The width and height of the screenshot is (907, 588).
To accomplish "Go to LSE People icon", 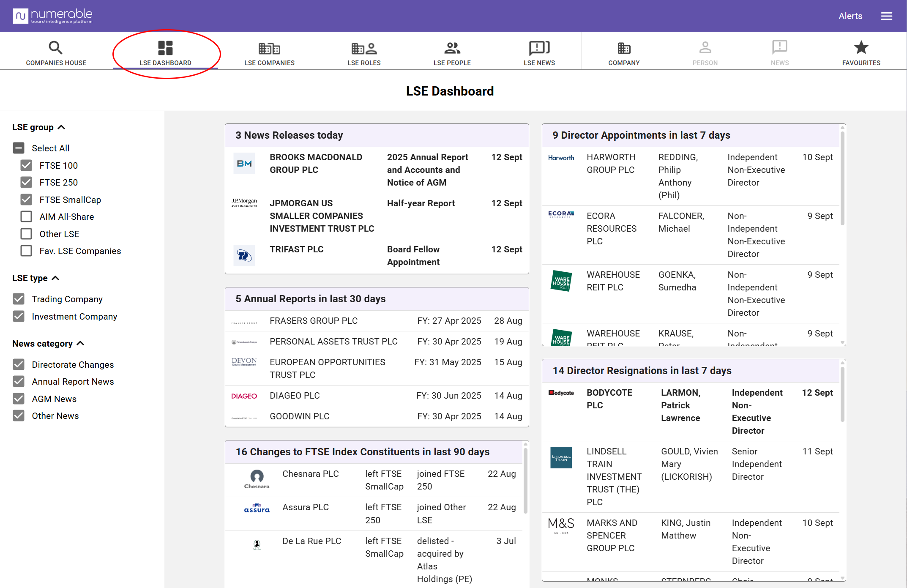I will tap(452, 48).
